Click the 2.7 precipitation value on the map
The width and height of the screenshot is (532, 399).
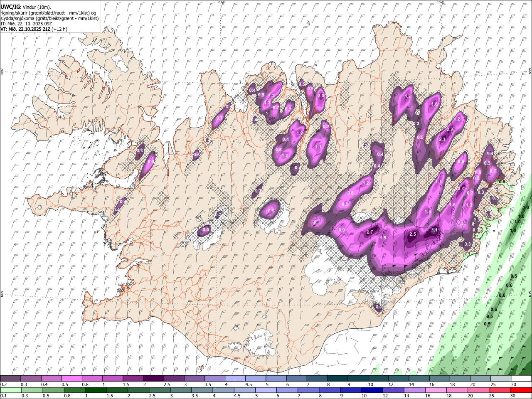coord(370,232)
